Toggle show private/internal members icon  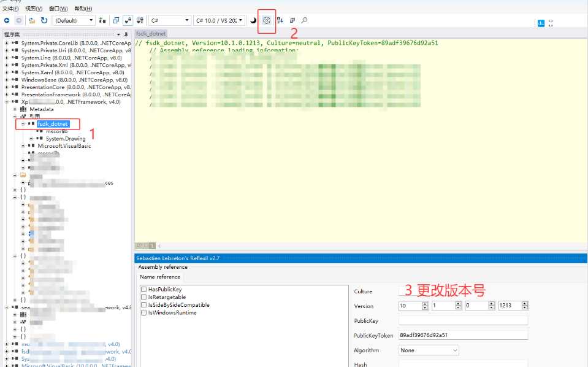(x=128, y=20)
